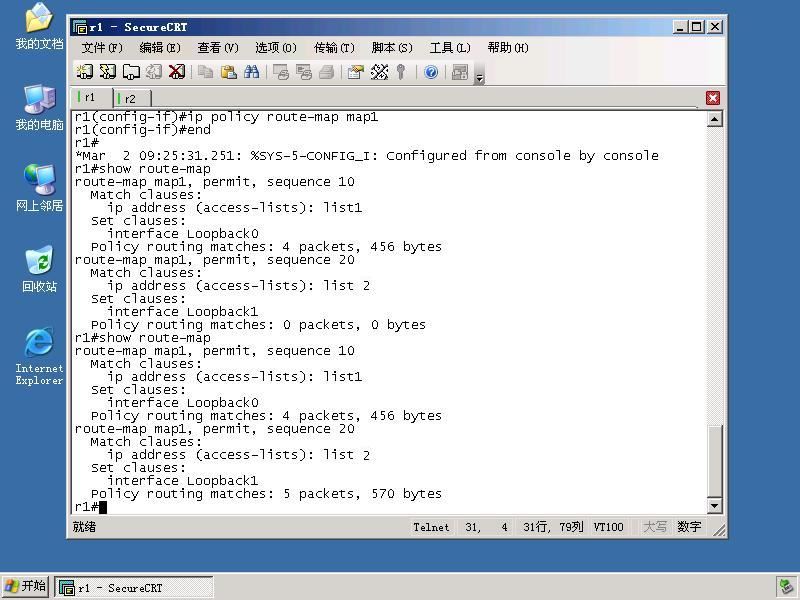Viewport: 800px width, 600px height.
Task: Open the 网上邻居 desktop icon
Action: click(39, 188)
